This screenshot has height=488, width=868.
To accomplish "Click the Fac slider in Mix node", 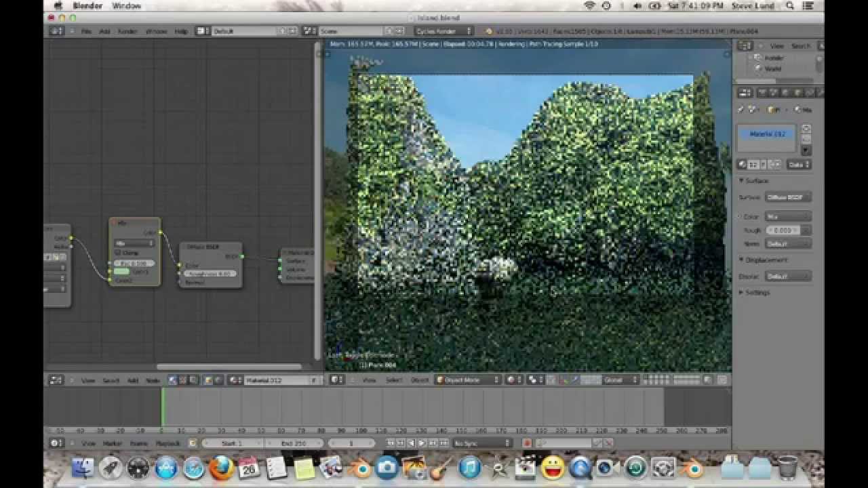I will click(134, 263).
